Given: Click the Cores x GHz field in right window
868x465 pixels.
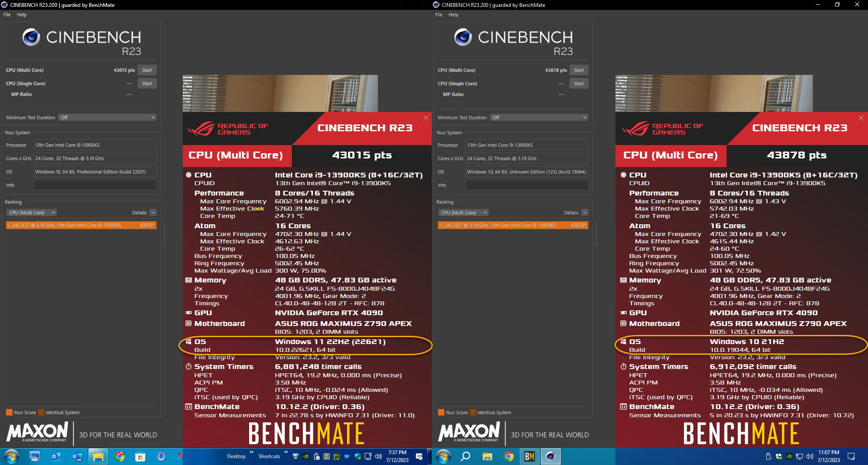Looking at the screenshot, I should 527,158.
